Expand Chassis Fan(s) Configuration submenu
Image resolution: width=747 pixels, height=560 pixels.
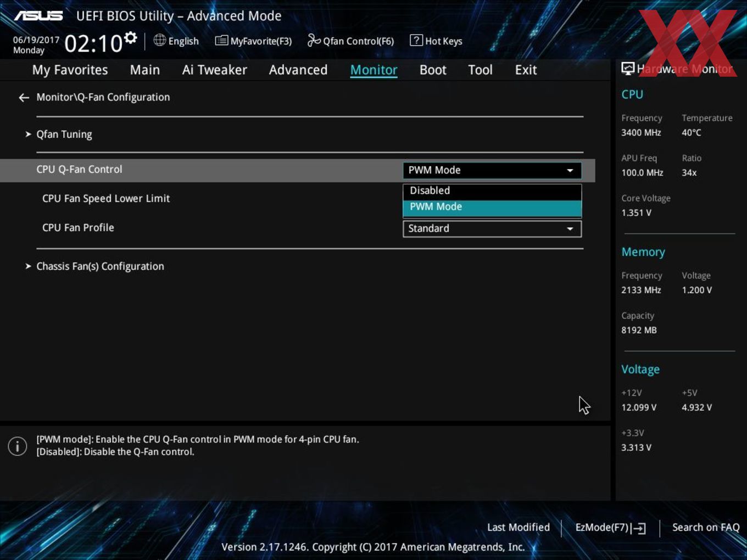click(x=100, y=266)
